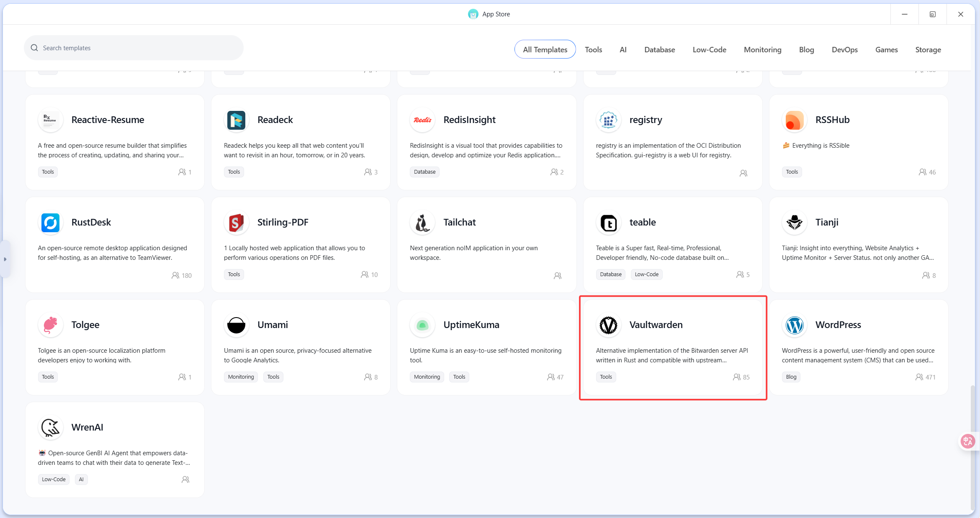Select the Umami black icon
Viewport: 980px width, 518px height.
tap(236, 325)
